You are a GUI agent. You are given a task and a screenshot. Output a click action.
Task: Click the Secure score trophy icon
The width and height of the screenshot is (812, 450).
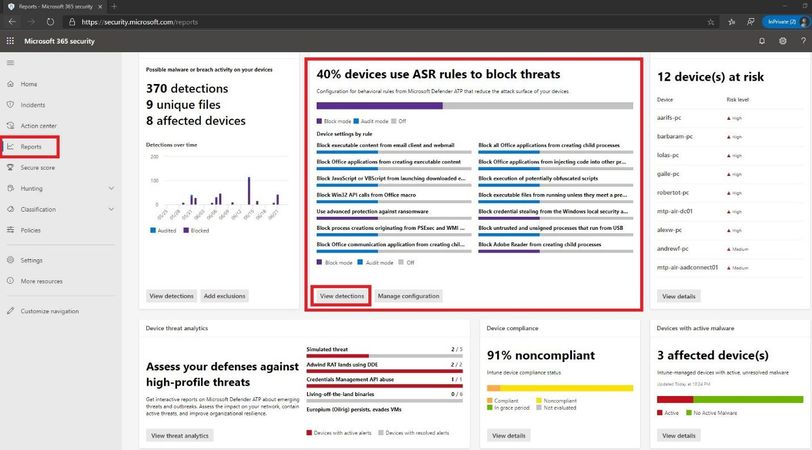pos(10,167)
